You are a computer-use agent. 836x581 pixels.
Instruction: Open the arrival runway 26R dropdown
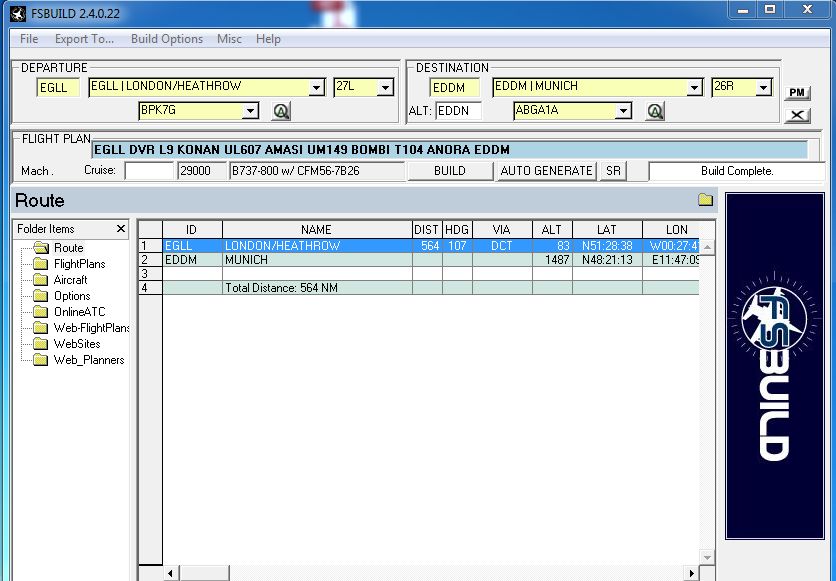click(763, 87)
